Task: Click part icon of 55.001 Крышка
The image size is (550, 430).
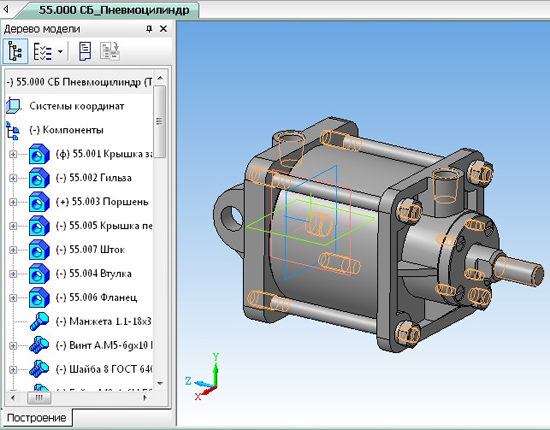Action: click(x=39, y=154)
